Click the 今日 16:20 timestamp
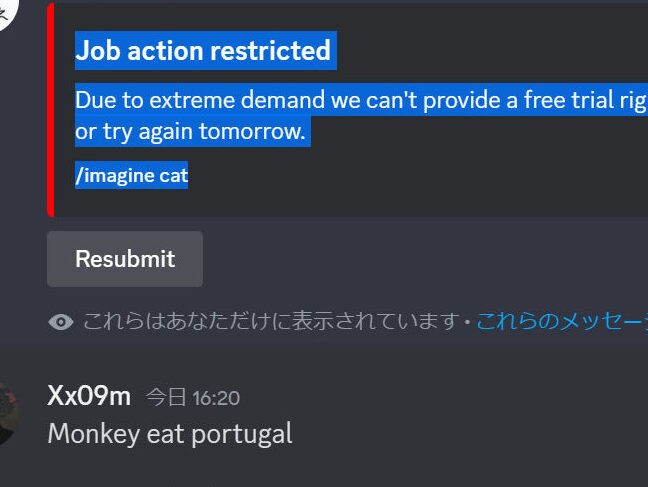The width and height of the screenshot is (648, 487). pyautogui.click(x=193, y=398)
